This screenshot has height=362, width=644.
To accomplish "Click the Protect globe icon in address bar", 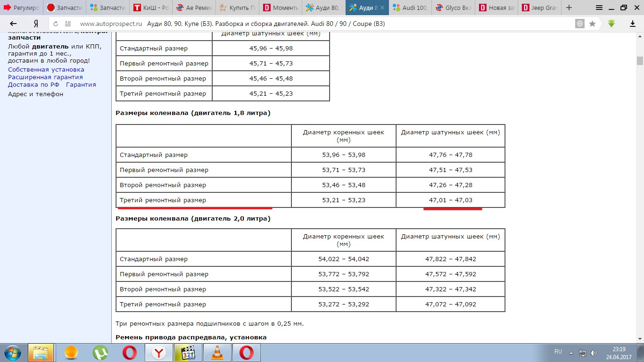I will pos(580,24).
